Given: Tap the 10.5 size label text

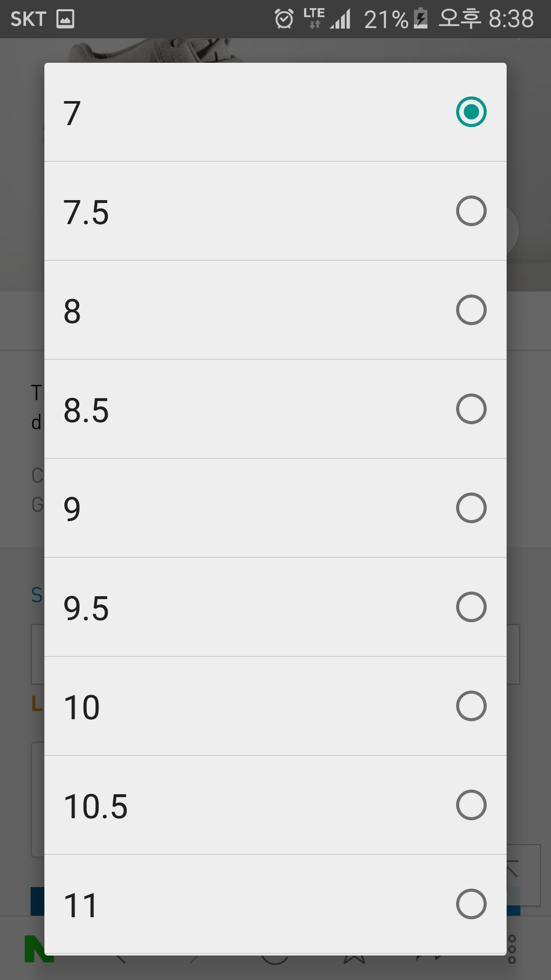Looking at the screenshot, I should point(95,806).
